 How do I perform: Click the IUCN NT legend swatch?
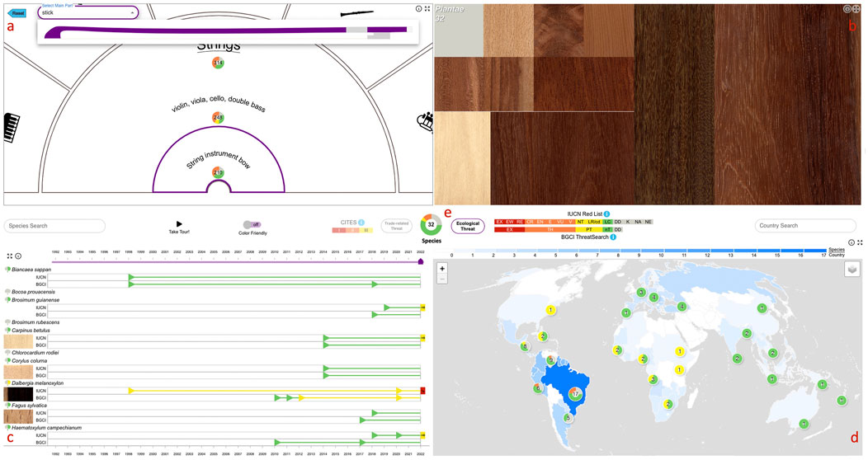point(580,222)
